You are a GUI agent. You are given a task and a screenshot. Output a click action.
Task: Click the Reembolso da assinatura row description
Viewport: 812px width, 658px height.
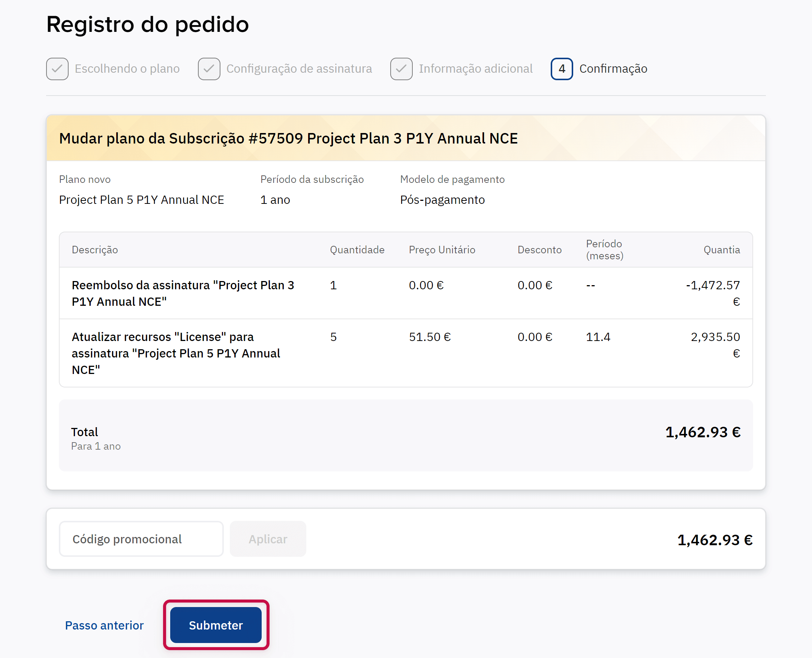[183, 293]
